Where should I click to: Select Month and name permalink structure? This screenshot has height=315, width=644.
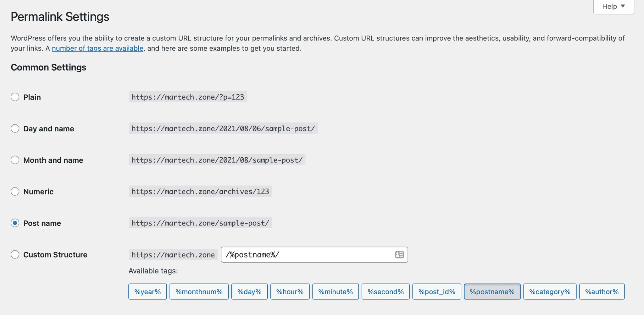(15, 160)
